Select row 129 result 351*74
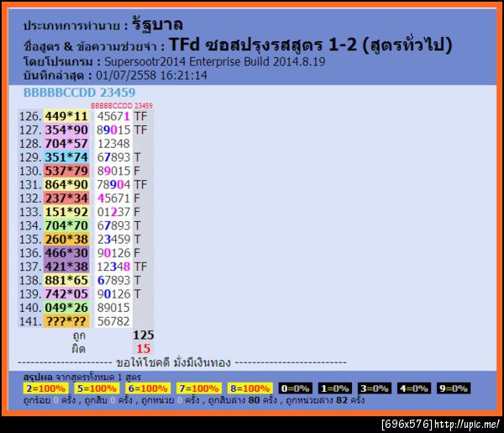The width and height of the screenshot is (504, 433). pos(66,157)
